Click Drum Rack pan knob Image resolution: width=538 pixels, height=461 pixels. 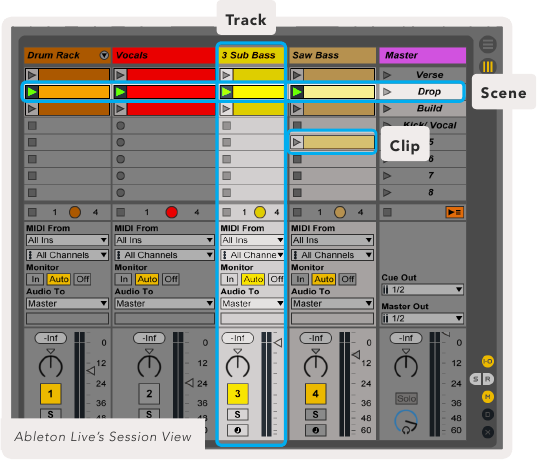pyautogui.click(x=50, y=366)
